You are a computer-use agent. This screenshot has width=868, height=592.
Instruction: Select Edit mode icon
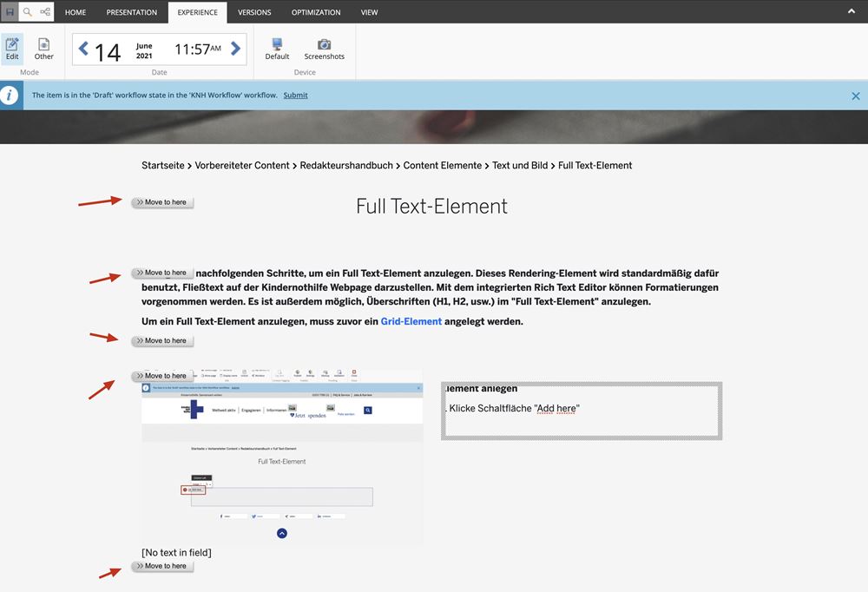[x=12, y=49]
